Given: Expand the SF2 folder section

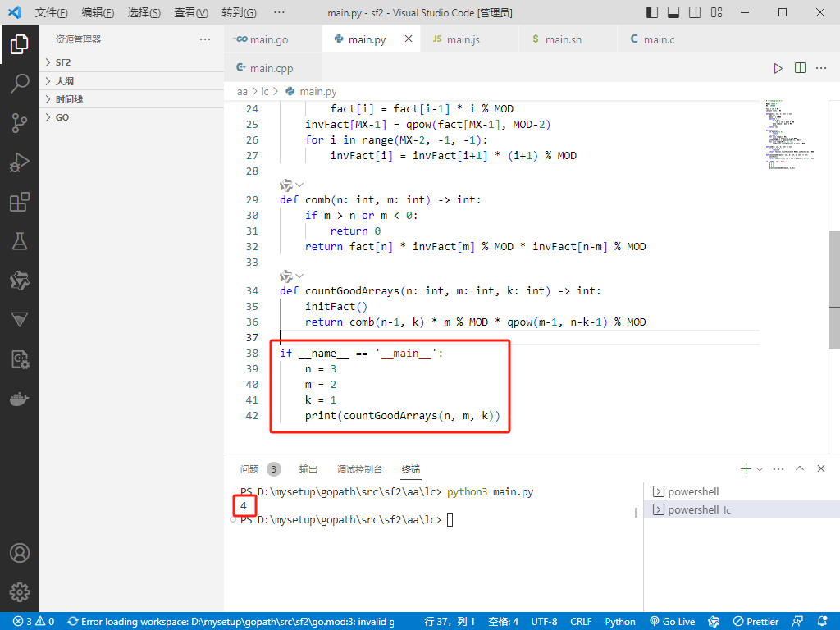Looking at the screenshot, I should coord(132,62).
